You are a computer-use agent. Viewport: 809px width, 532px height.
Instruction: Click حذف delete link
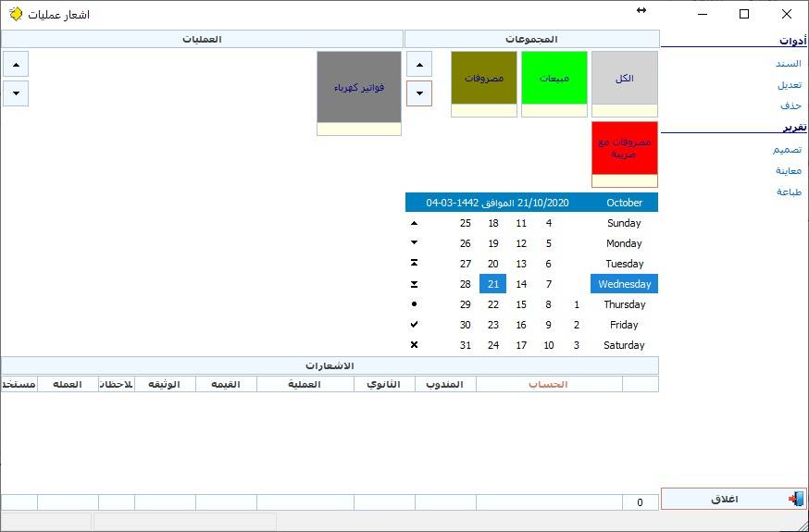click(x=790, y=105)
